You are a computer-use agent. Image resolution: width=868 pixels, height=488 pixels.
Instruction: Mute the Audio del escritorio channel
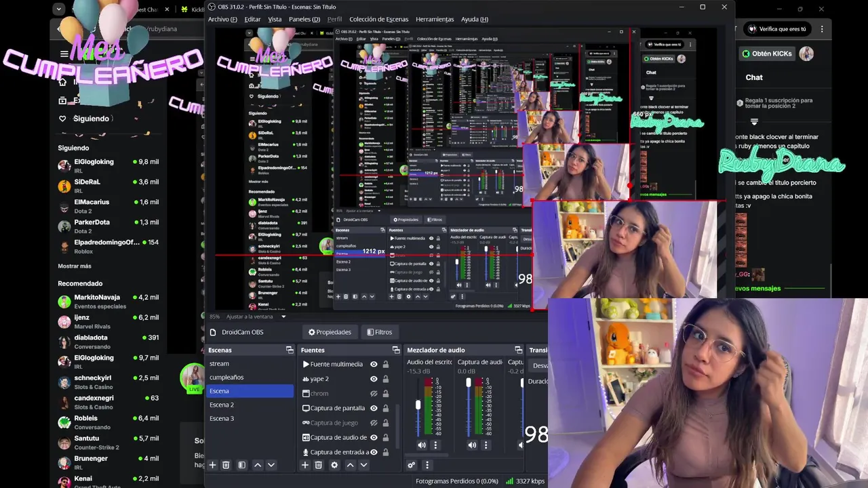(x=422, y=445)
